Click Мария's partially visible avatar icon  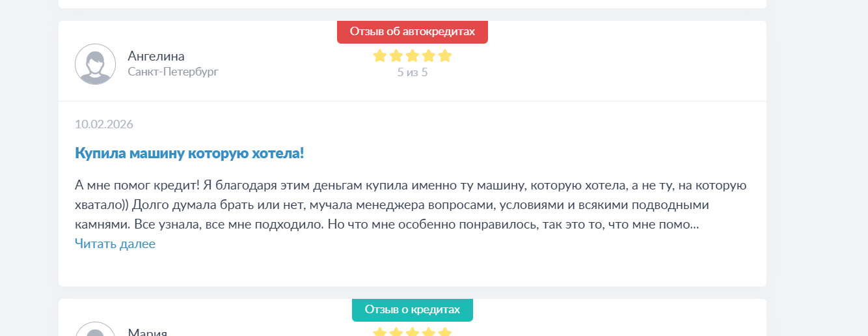point(96,329)
